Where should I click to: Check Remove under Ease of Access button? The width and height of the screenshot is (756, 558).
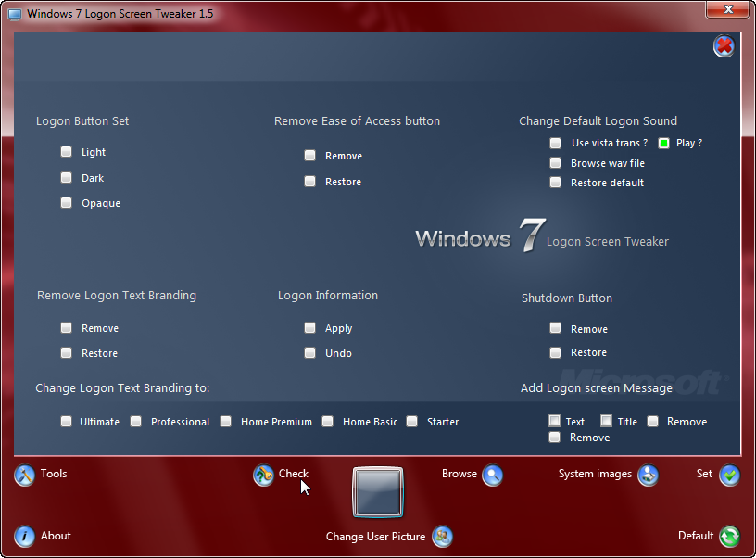point(309,156)
